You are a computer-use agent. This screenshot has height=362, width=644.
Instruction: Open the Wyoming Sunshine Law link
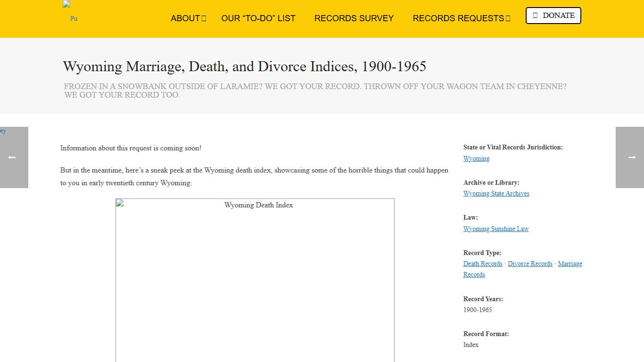(496, 229)
